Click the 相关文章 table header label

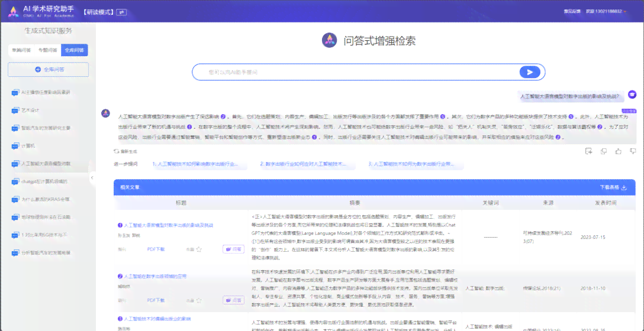tap(130, 187)
